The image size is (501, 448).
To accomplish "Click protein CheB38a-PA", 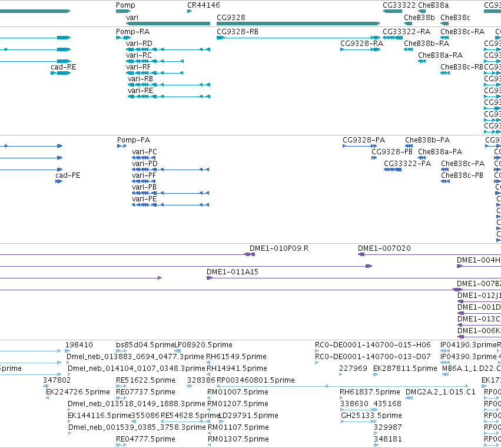I will (440, 152).
